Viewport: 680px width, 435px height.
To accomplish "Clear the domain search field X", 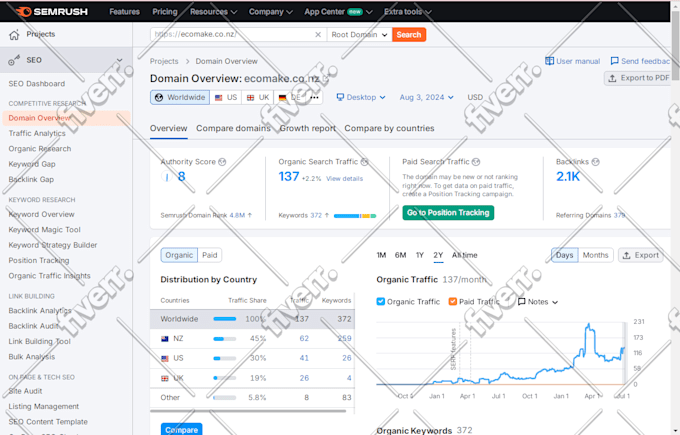I will (318, 35).
